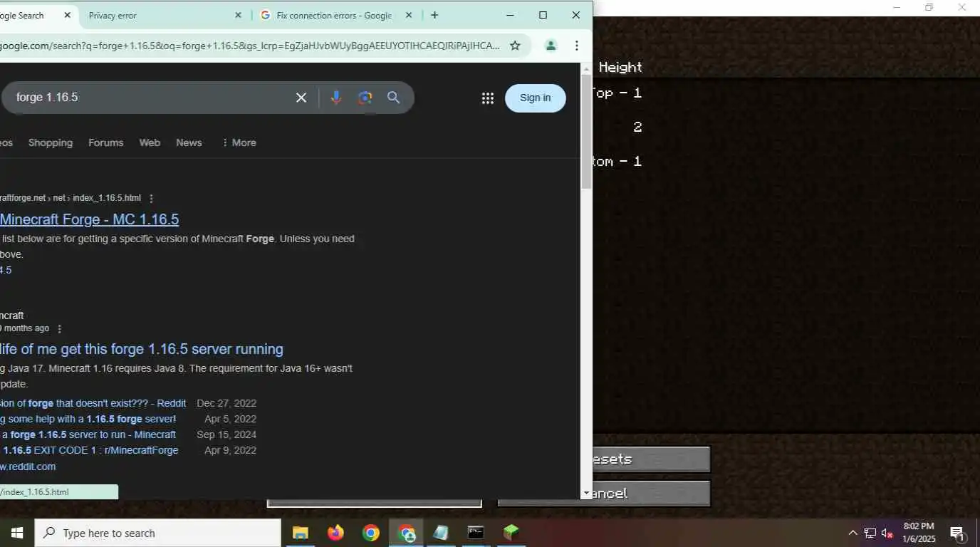This screenshot has width=980, height=547.
Task: Open the command prompt taskbar icon
Action: coord(476,533)
